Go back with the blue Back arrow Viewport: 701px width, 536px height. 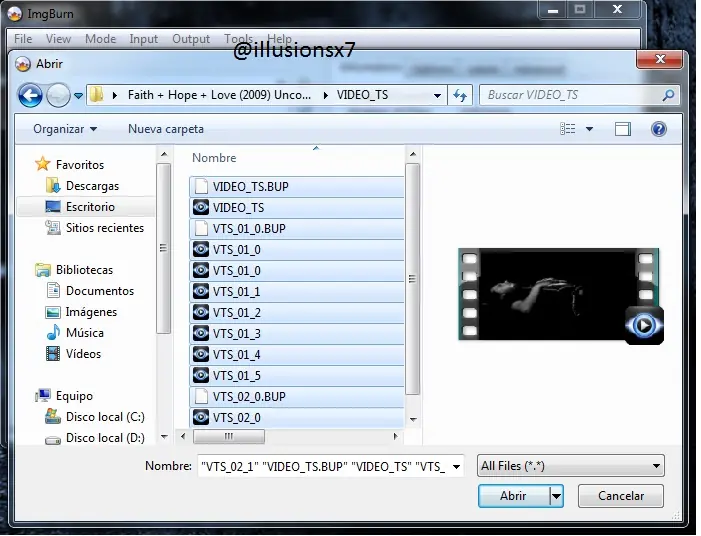click(30, 95)
